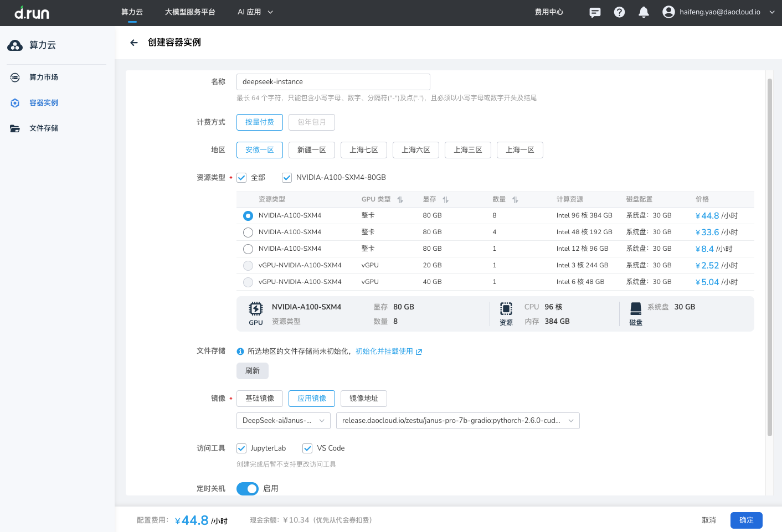782x532 pixels.
Task: Disable the 定时关机 toggle switch
Action: (248, 489)
